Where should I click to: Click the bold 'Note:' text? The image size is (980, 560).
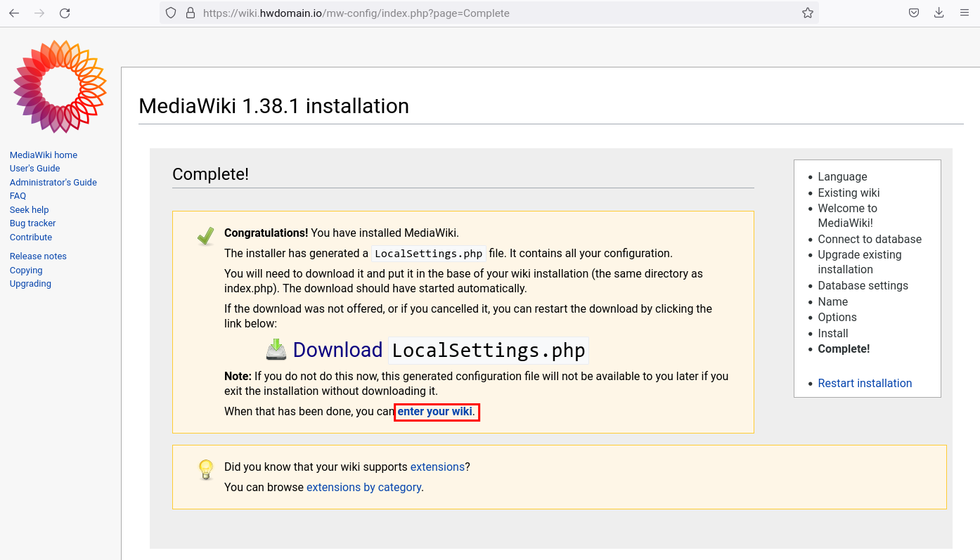pyautogui.click(x=238, y=376)
